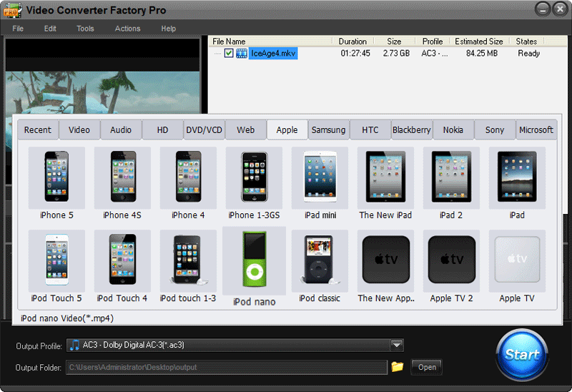
Task: Switch to the Blackberry tab
Action: point(412,130)
